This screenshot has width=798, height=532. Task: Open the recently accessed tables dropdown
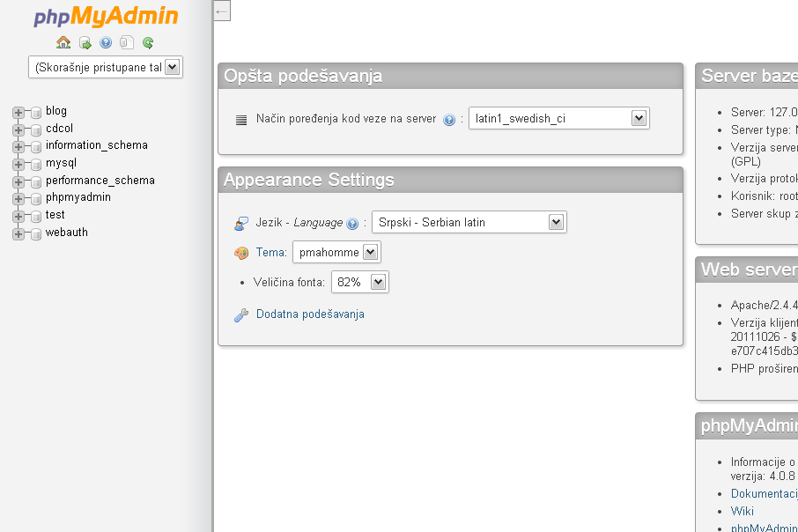(x=106, y=67)
